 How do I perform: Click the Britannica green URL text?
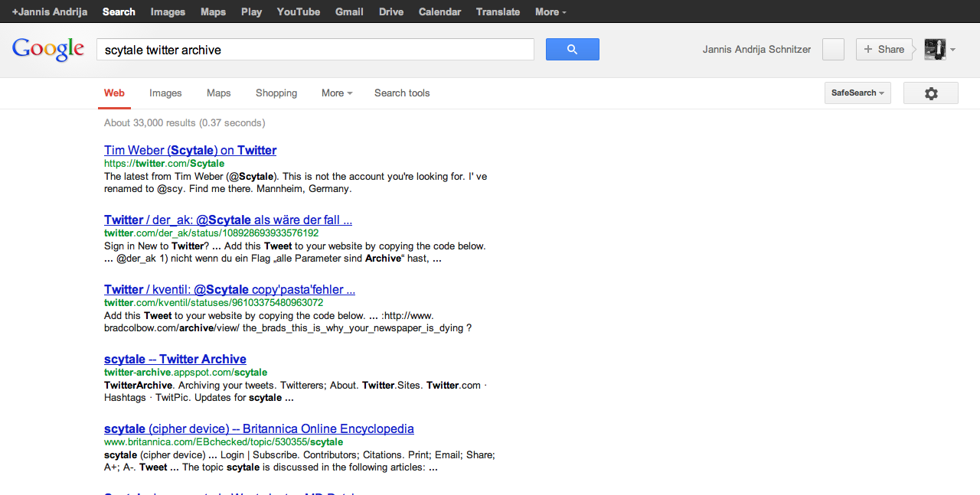(224, 441)
